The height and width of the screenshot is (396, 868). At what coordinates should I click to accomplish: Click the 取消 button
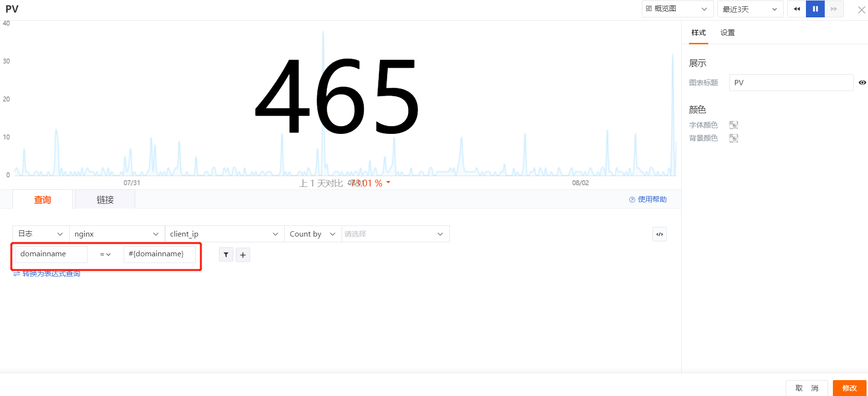(x=807, y=388)
